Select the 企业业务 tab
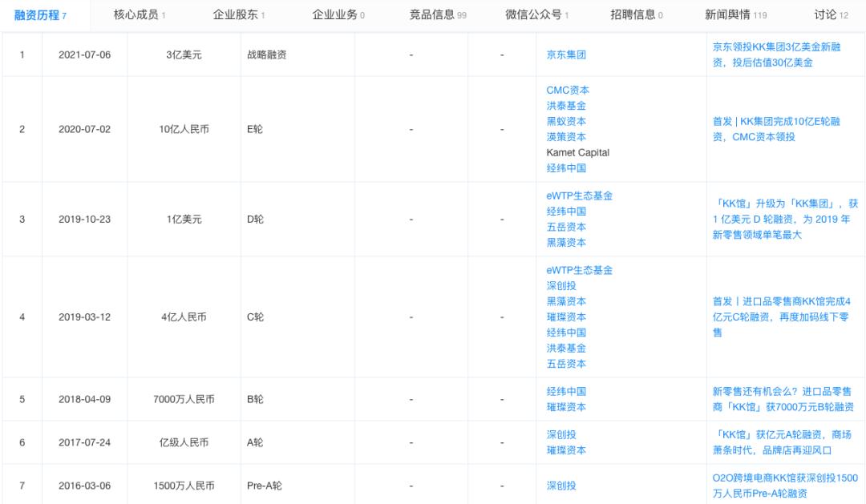Screen dimensions: 866x504 point(338,15)
